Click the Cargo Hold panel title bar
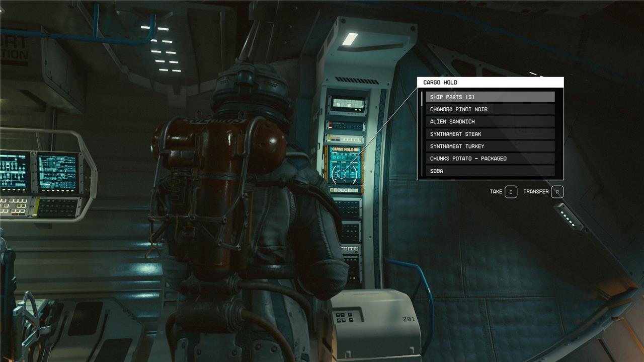The image size is (644, 362). 490,83
